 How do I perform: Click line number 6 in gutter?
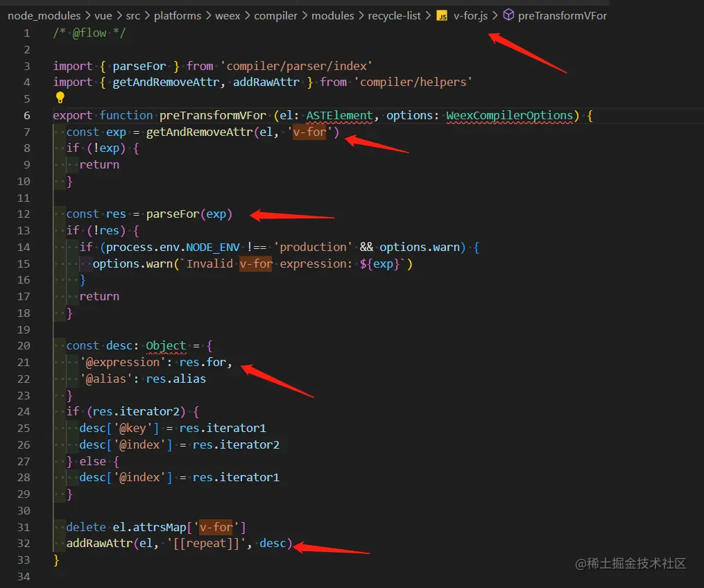27,115
